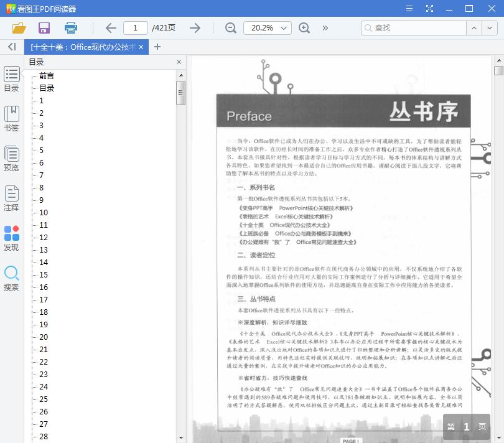The width and height of the screenshot is (504, 443).
Task: Click the /421页 total pages label
Action: (x=164, y=28)
